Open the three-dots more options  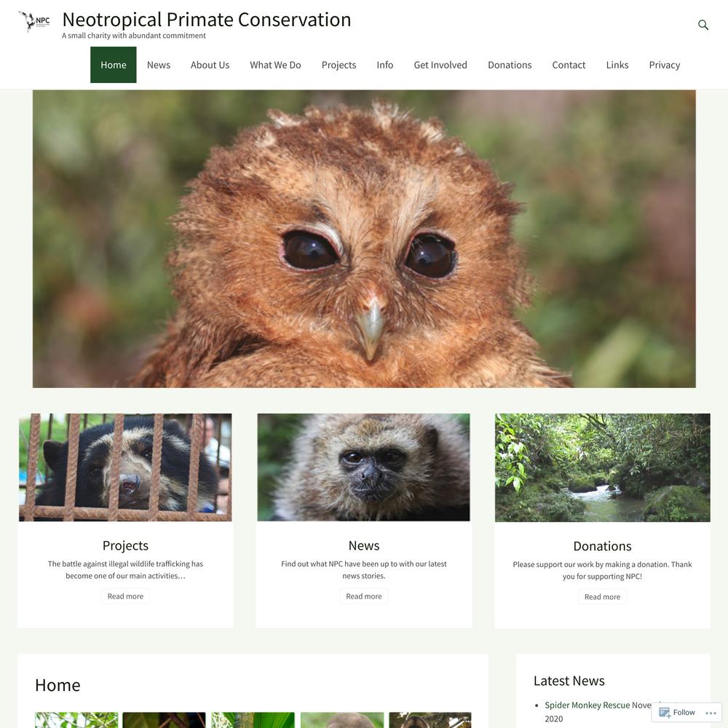(x=711, y=712)
